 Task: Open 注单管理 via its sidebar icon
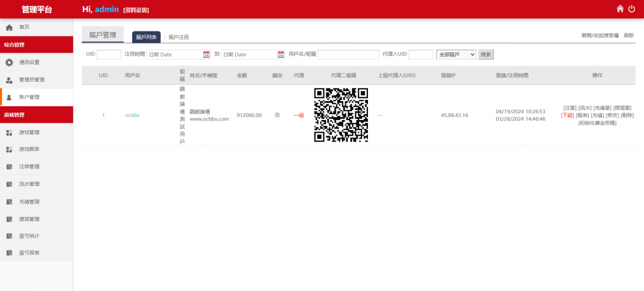coord(9,167)
